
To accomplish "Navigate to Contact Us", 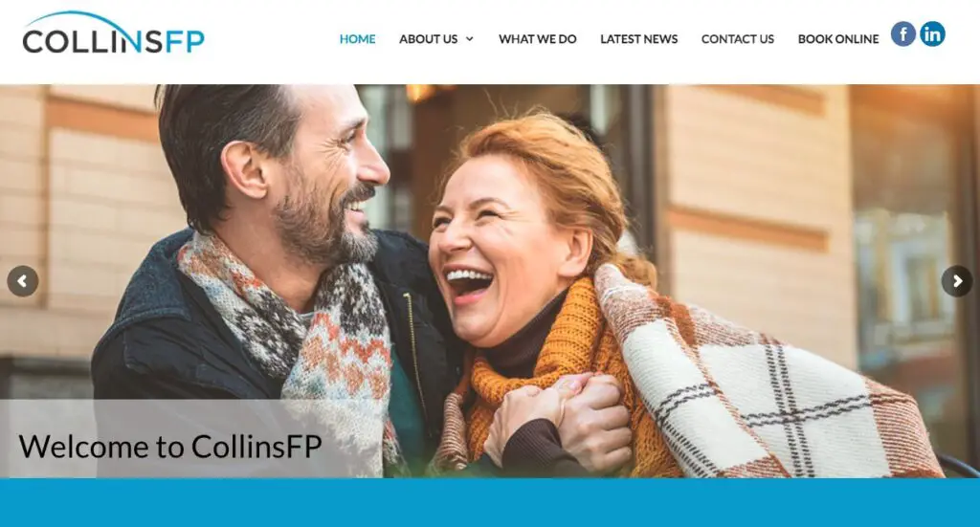I will [x=738, y=38].
